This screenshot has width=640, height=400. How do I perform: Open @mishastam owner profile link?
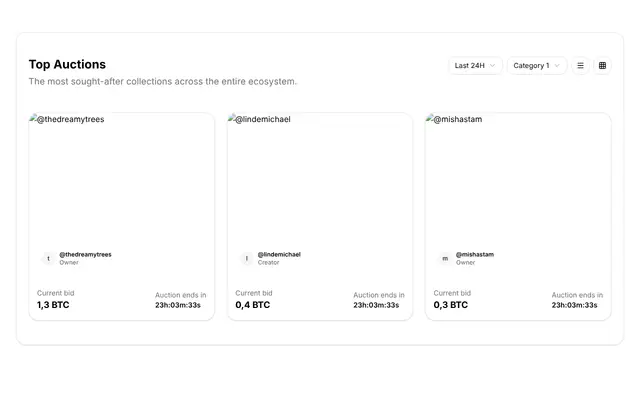tap(475, 254)
